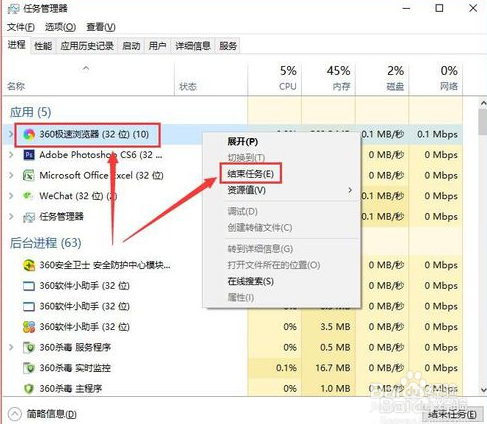Screen dimensions: 487x424
Task: Click the Microsoft Office Excel icon
Action: [x=29, y=175]
